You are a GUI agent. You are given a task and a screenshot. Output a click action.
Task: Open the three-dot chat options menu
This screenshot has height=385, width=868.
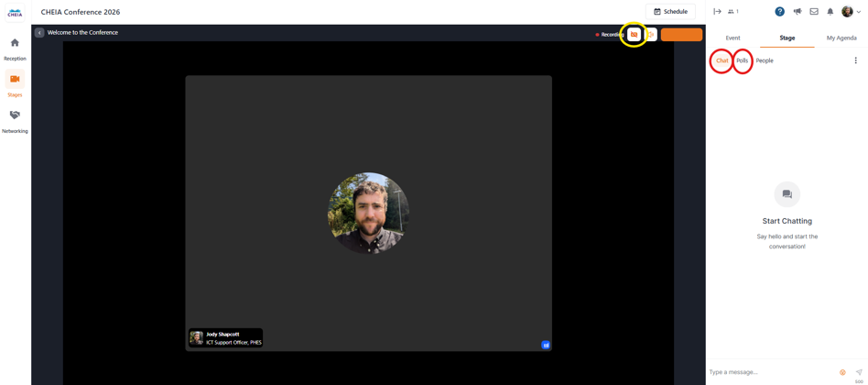855,60
